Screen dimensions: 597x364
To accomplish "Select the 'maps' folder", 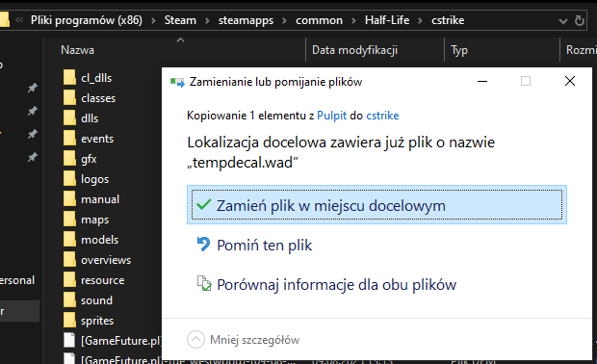I will click(94, 220).
